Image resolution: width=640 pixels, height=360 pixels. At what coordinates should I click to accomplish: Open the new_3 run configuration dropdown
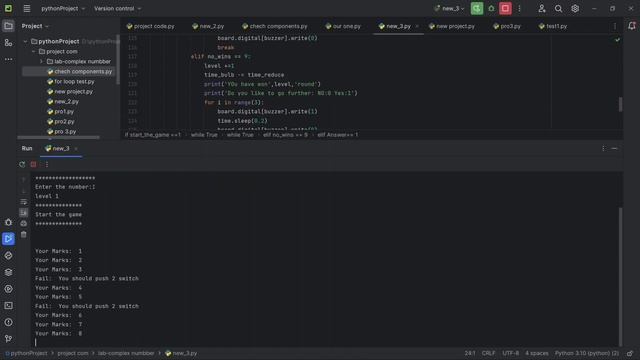449,9
